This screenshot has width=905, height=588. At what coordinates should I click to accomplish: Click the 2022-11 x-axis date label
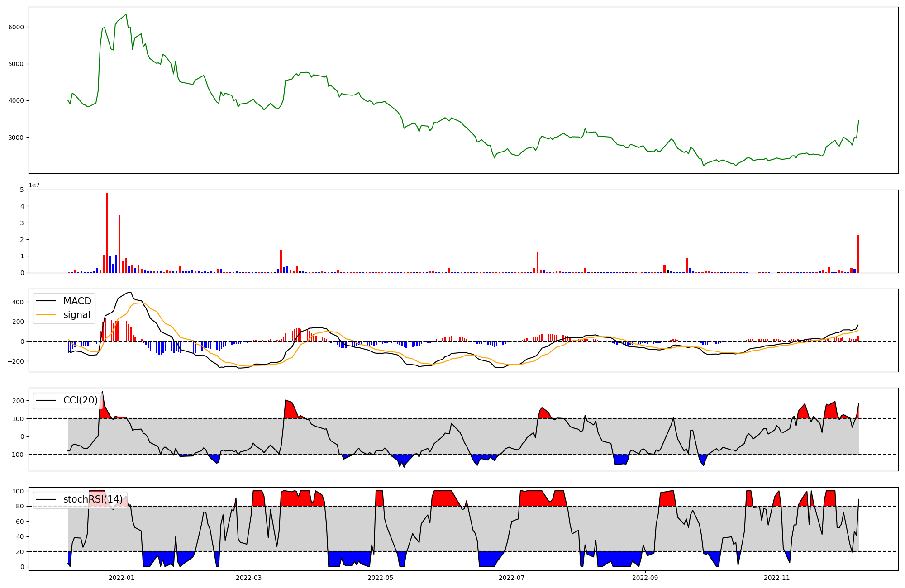[776, 578]
